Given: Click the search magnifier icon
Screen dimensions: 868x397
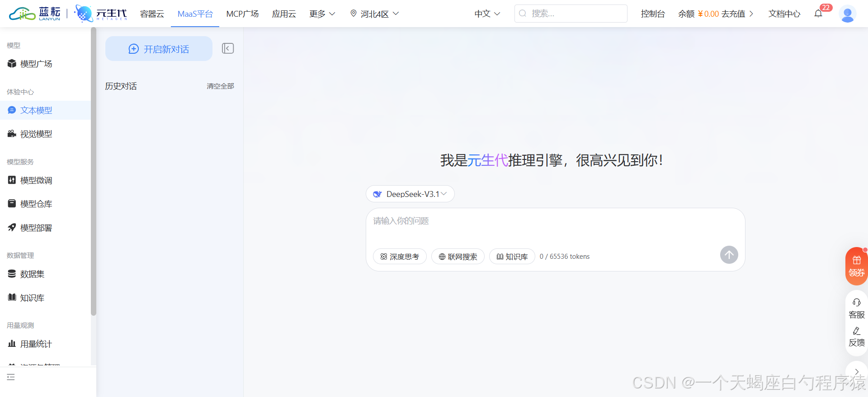Looking at the screenshot, I should click(523, 14).
